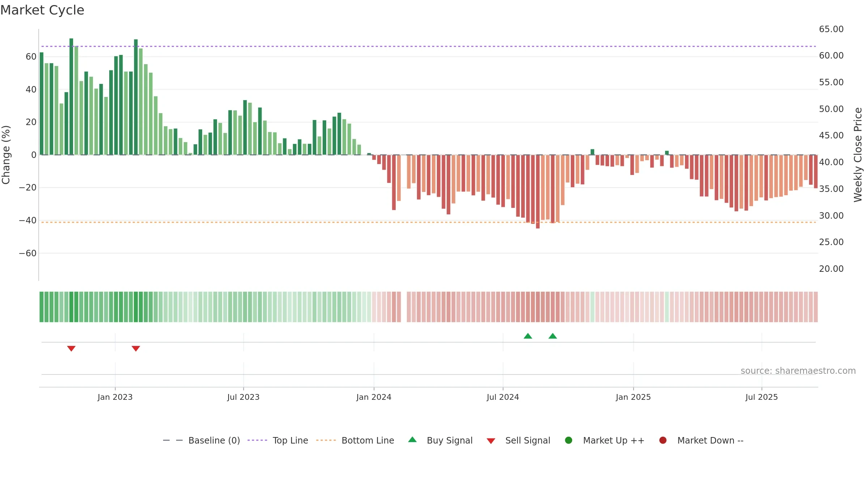868x488 pixels.
Task: Click the Jul 2023 x-axis label
Action: 243,397
